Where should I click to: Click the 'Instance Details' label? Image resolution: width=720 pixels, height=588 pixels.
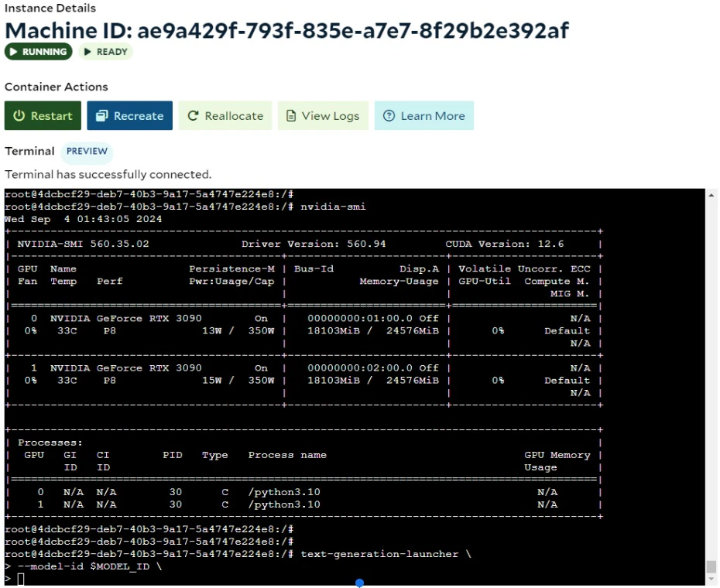pos(50,8)
